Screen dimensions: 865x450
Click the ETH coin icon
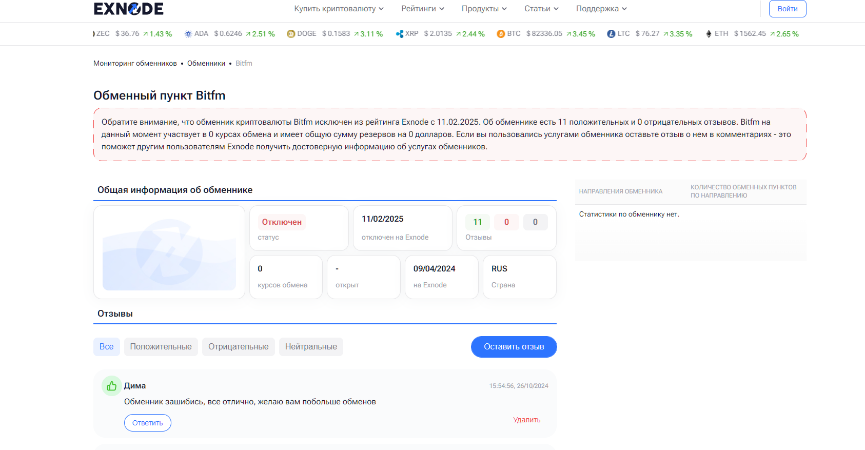pyautogui.click(x=709, y=34)
